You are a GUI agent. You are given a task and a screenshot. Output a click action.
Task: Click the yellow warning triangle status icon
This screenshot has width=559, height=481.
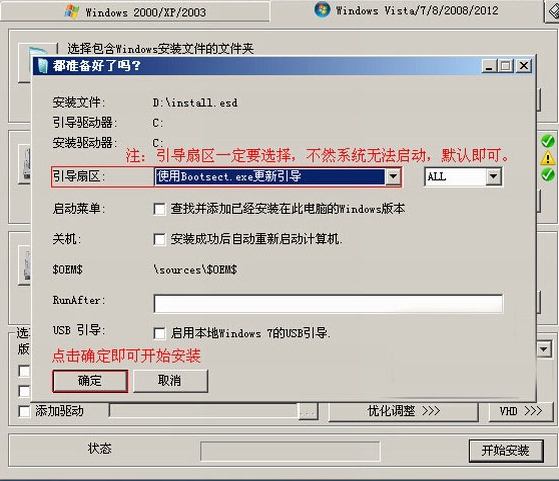pyautogui.click(x=548, y=158)
